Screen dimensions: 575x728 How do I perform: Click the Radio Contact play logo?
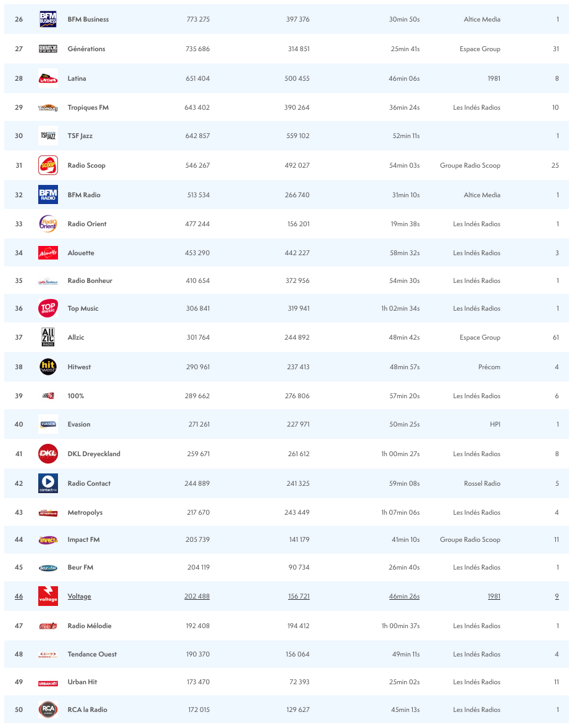(48, 483)
